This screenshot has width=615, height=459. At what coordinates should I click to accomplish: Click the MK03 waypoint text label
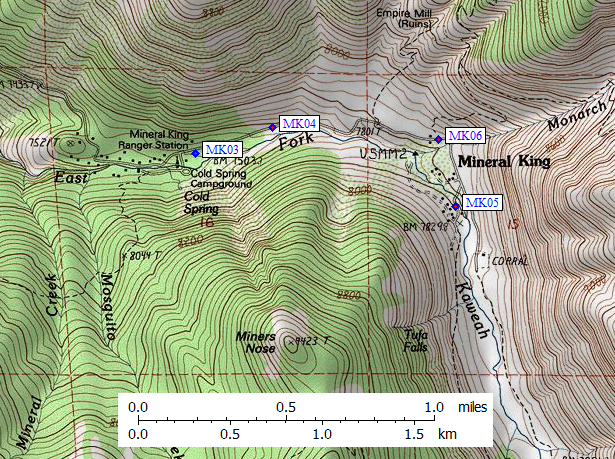pos(221,150)
